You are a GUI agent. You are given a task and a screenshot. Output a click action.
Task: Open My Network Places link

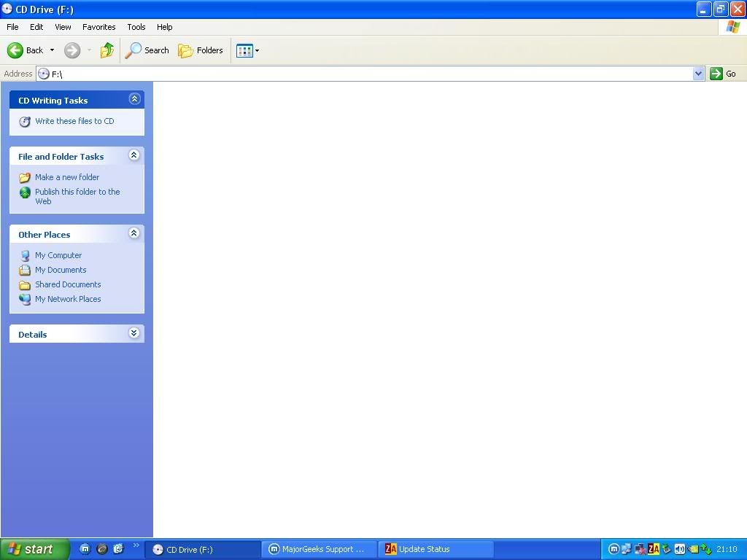[68, 299]
